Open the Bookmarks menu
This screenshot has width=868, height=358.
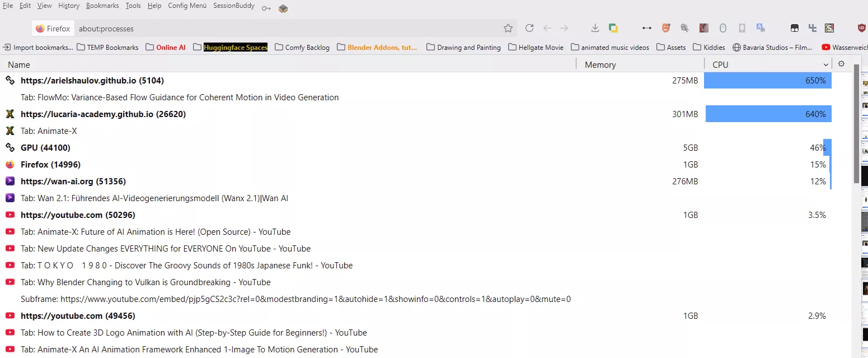(x=102, y=6)
